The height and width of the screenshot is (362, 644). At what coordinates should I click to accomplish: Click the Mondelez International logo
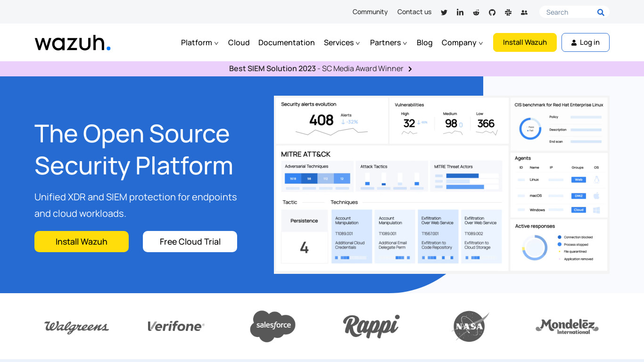pyautogui.click(x=567, y=326)
